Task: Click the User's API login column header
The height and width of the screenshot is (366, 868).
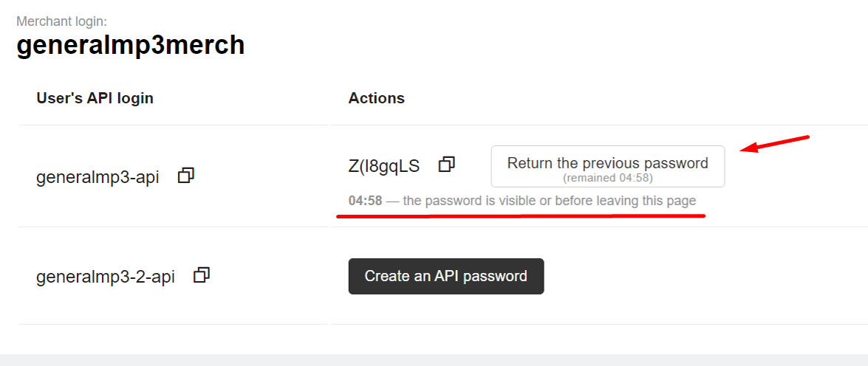Action: tap(95, 98)
